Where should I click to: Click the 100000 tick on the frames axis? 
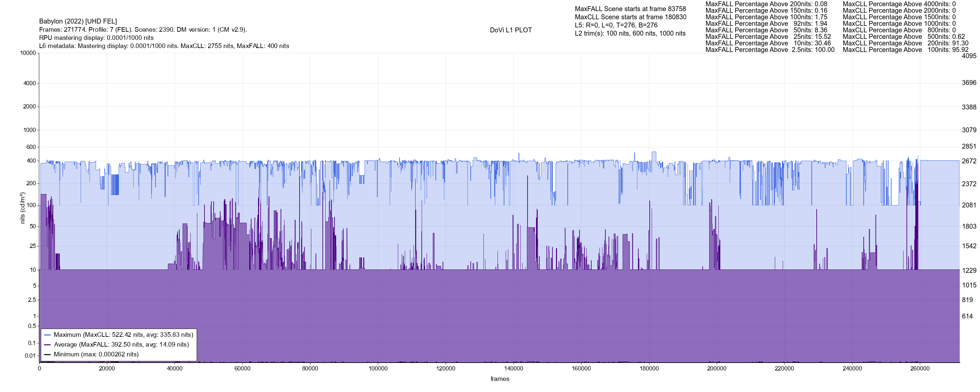point(378,369)
